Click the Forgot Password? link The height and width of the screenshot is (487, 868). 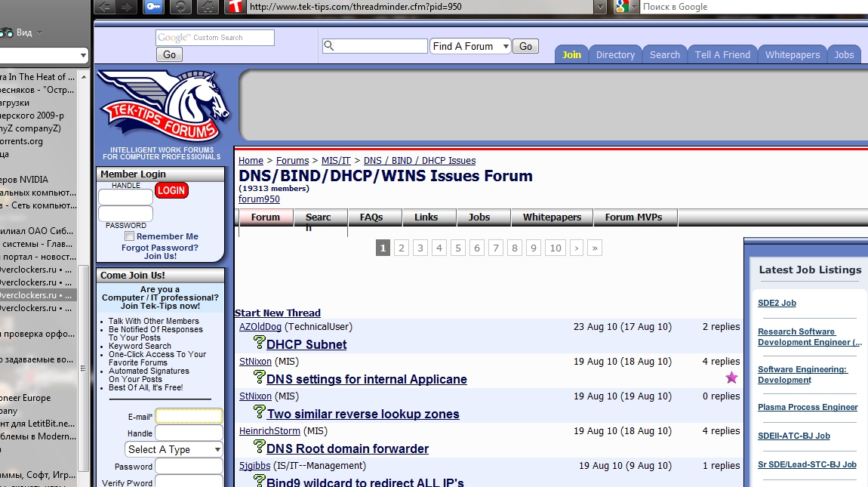(x=159, y=248)
